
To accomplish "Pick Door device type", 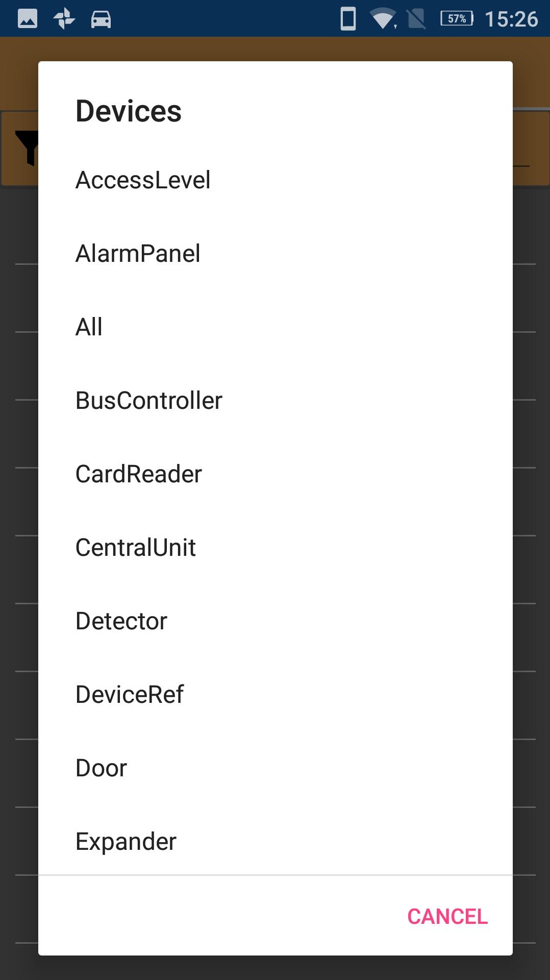I will [102, 768].
